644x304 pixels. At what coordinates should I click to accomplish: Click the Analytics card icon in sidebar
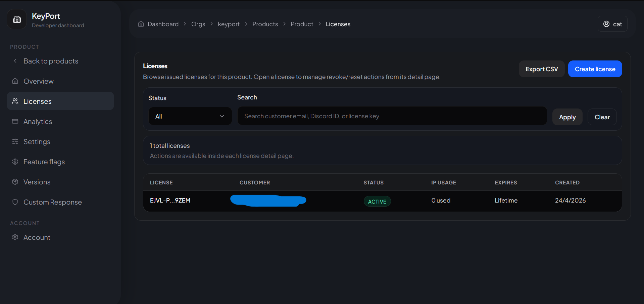tap(15, 121)
